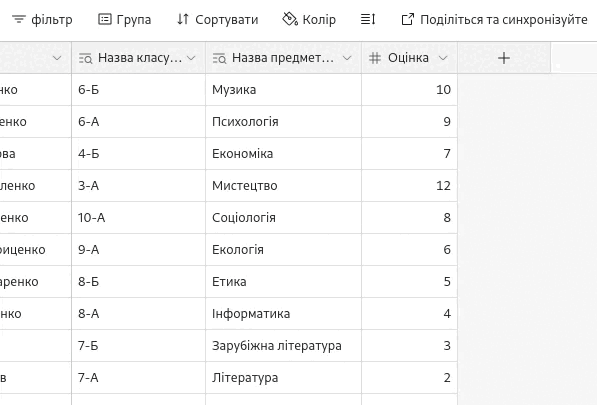Expand the Назва предмет column dropdown
597x405 pixels.
tap(347, 58)
